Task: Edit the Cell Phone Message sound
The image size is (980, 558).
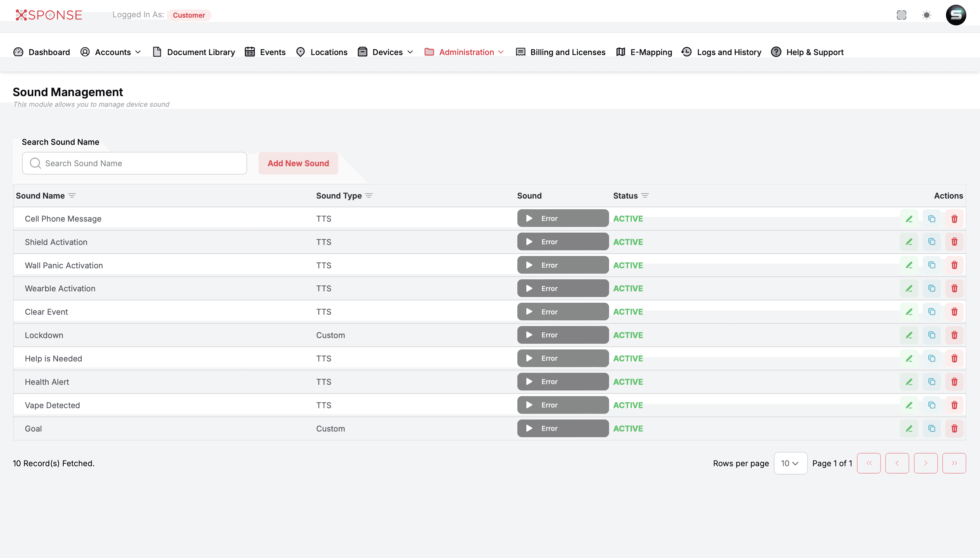Action: click(x=909, y=219)
